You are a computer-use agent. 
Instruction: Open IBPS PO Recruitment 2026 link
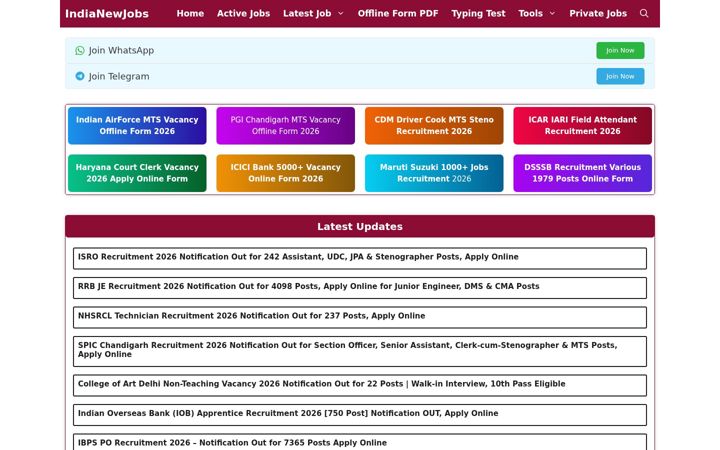[x=232, y=443]
